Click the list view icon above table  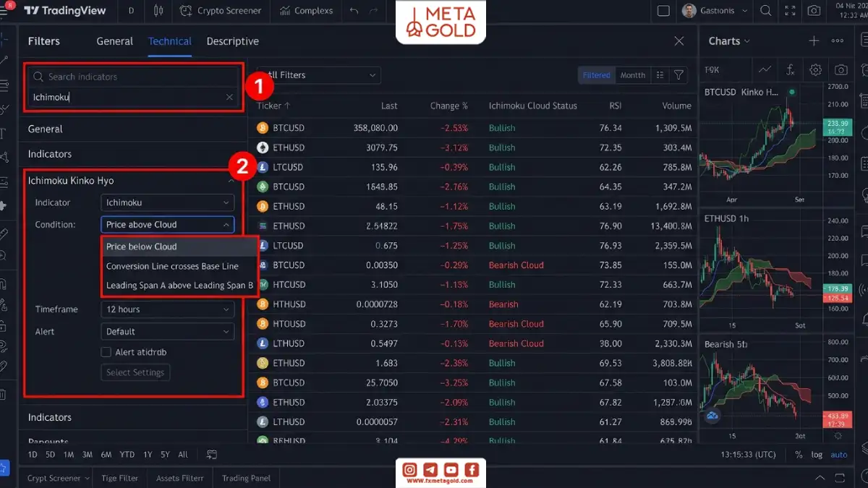(x=660, y=75)
